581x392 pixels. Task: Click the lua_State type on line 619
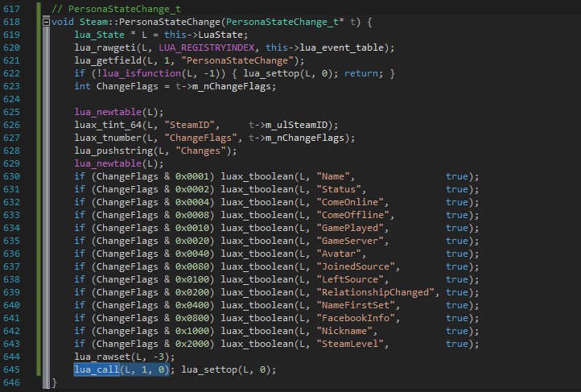99,35
